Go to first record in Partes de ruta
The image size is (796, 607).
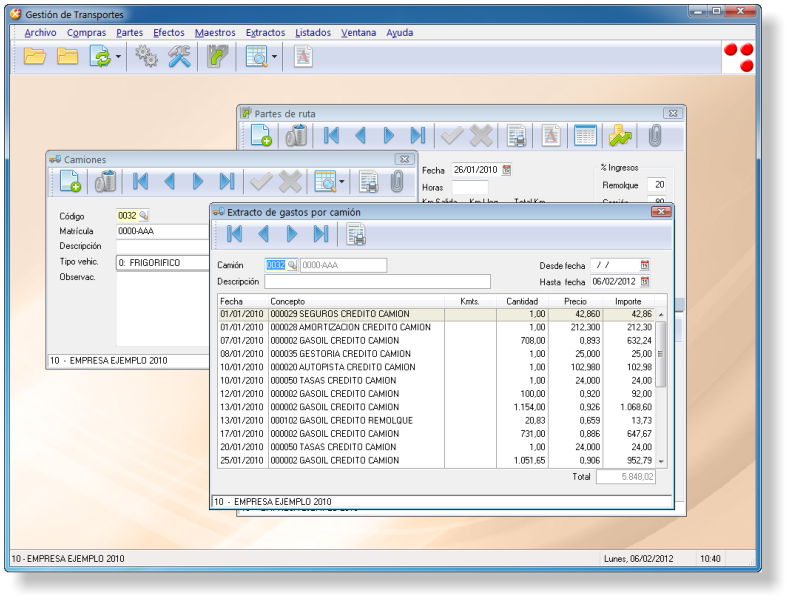331,136
